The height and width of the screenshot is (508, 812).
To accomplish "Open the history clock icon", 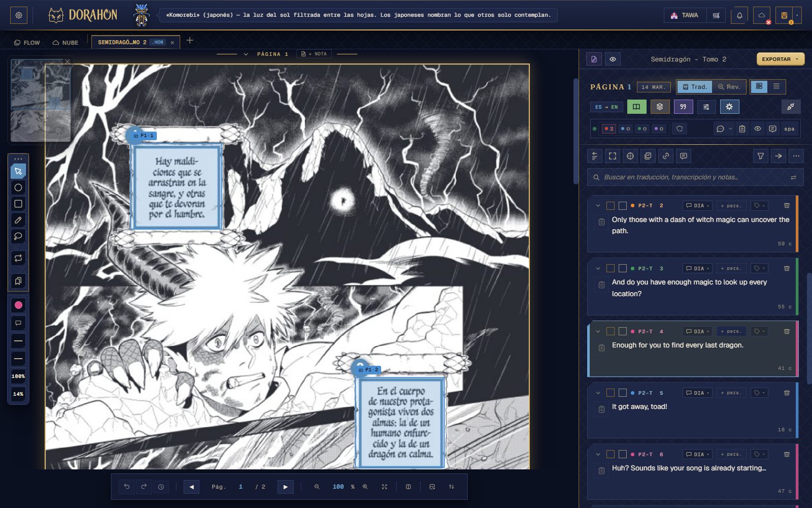I will (x=161, y=487).
